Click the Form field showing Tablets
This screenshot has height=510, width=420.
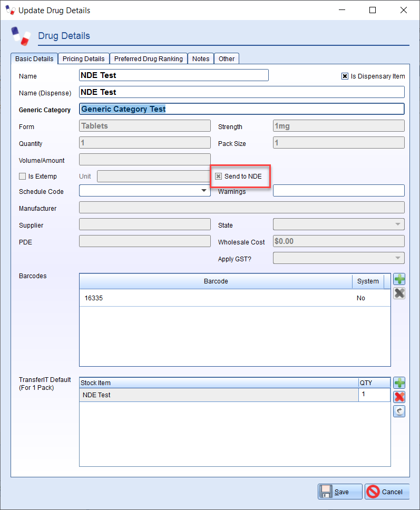click(x=145, y=126)
